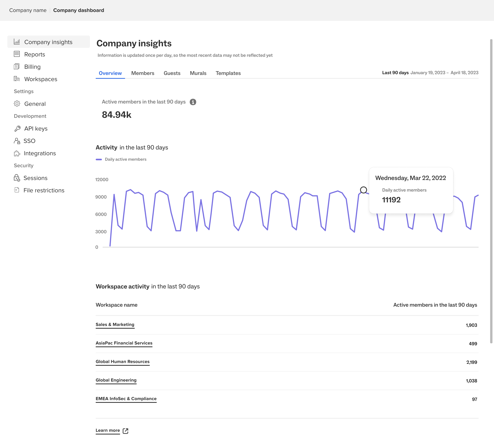The image size is (494, 448).
Task: Open SSO via its user-lock icon
Action: pyautogui.click(x=17, y=141)
